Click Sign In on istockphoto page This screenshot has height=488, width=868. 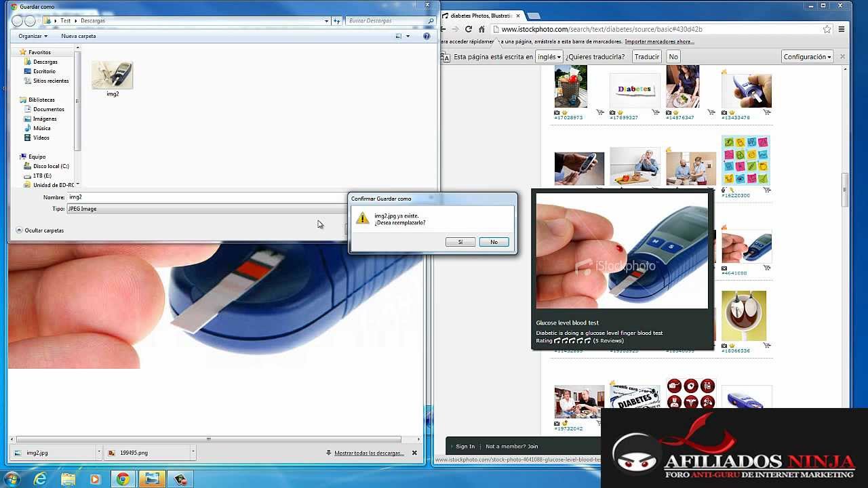coord(465,447)
